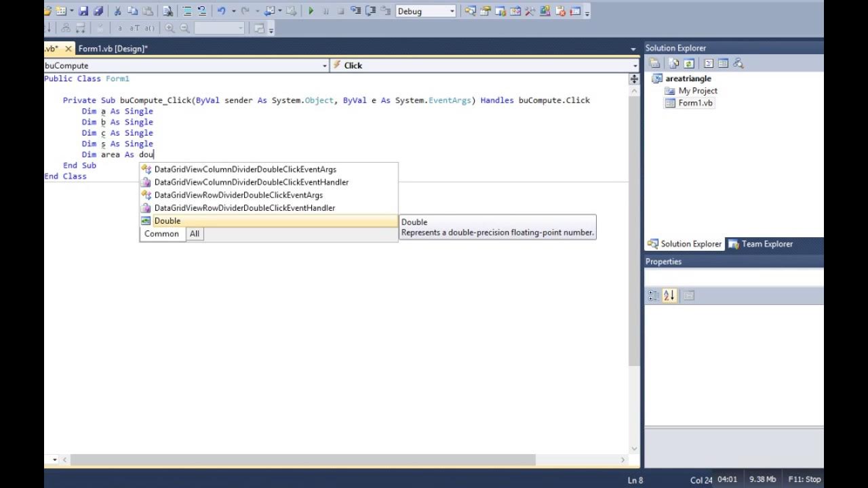Open the Navigate Backward icon
Viewport: 868px width, 488px height.
click(x=270, y=11)
